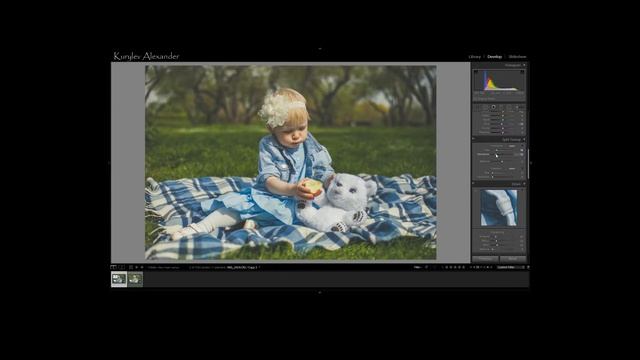Click the right panel vertical scrollbar
This screenshot has height=360, width=640.
(528, 163)
